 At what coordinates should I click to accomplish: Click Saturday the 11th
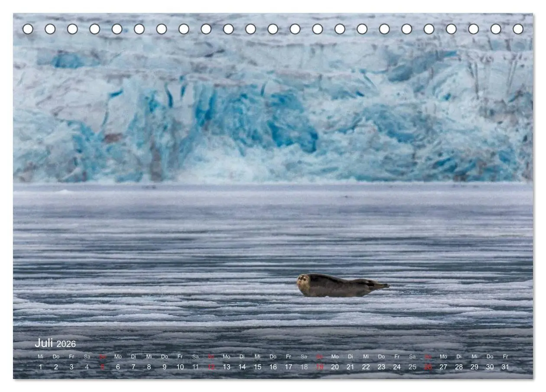[x=195, y=367]
